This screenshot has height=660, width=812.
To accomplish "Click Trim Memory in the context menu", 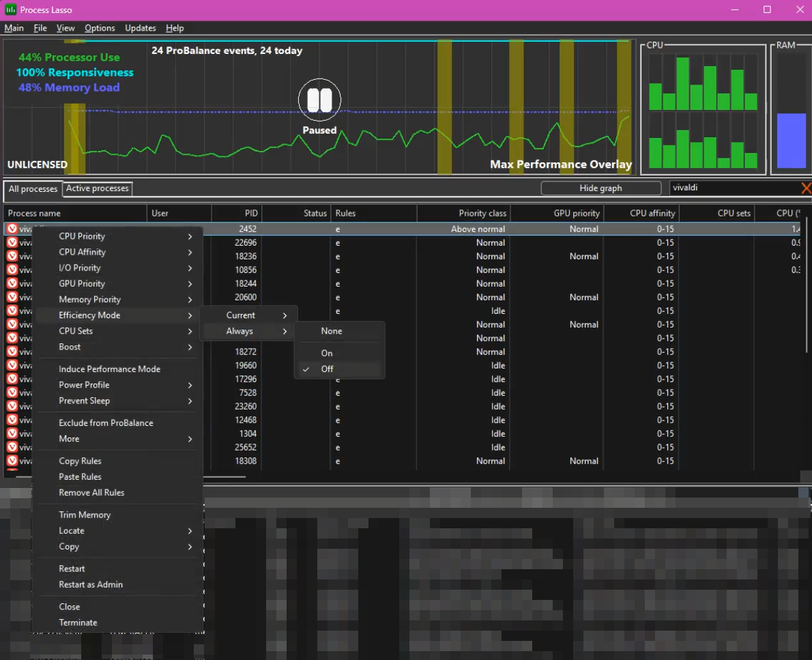I will pos(85,515).
